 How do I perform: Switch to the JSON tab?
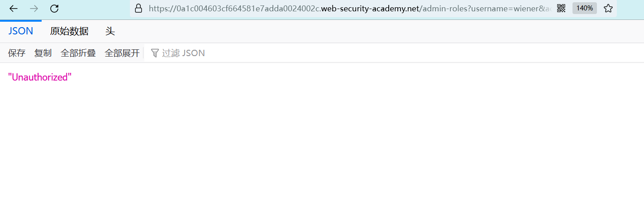click(21, 31)
